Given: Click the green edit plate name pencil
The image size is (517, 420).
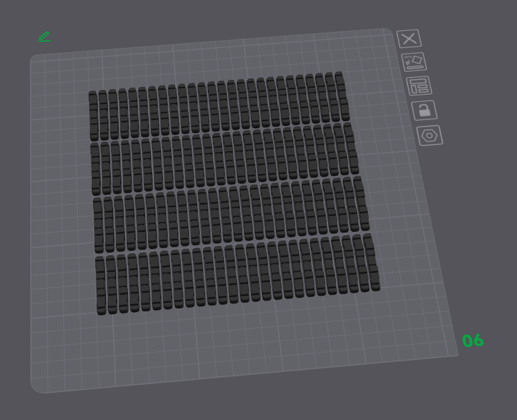Looking at the screenshot, I should coord(45,37).
